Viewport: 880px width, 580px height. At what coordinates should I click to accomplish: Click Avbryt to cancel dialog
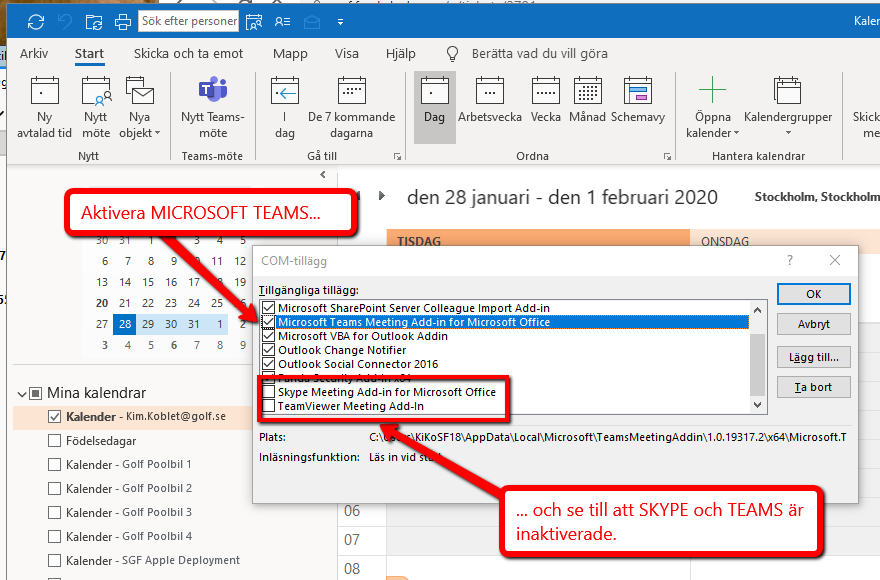click(814, 324)
